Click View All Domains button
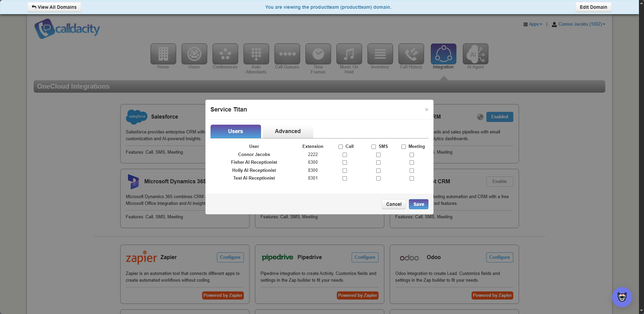The height and width of the screenshot is (314, 644). pos(54,7)
